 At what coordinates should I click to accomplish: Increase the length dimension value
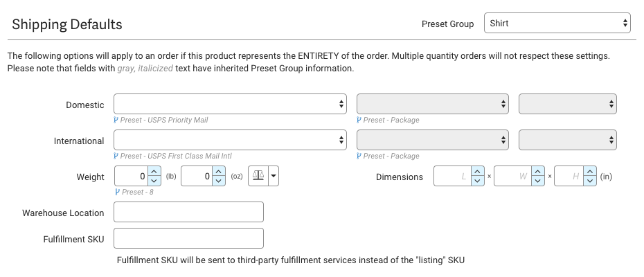477,172
